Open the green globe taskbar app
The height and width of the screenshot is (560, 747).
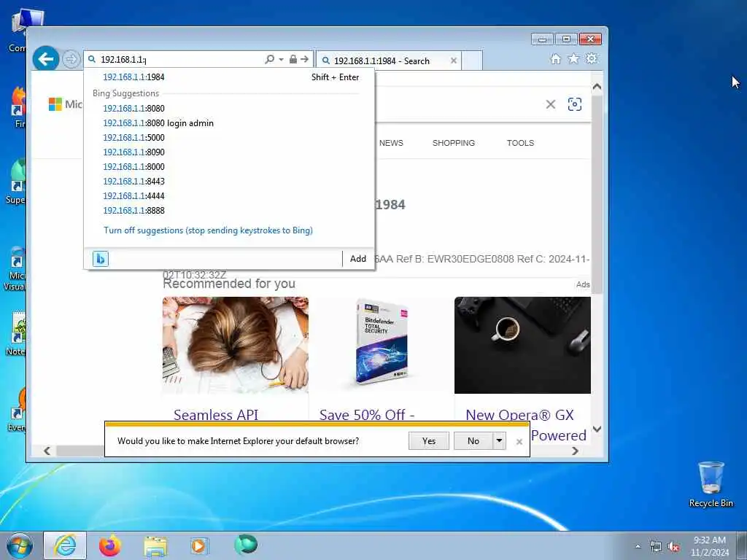click(x=246, y=545)
